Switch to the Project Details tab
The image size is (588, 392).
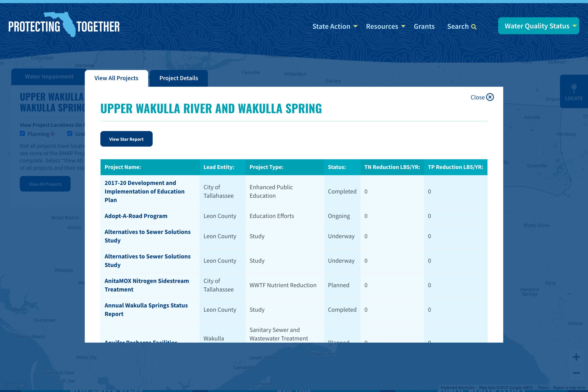[178, 78]
